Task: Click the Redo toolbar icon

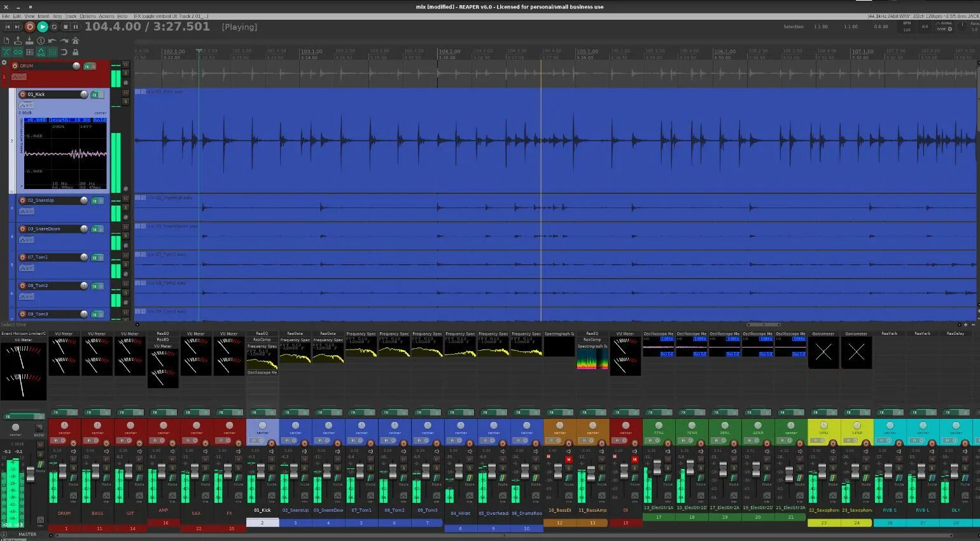Action: pyautogui.click(x=64, y=41)
